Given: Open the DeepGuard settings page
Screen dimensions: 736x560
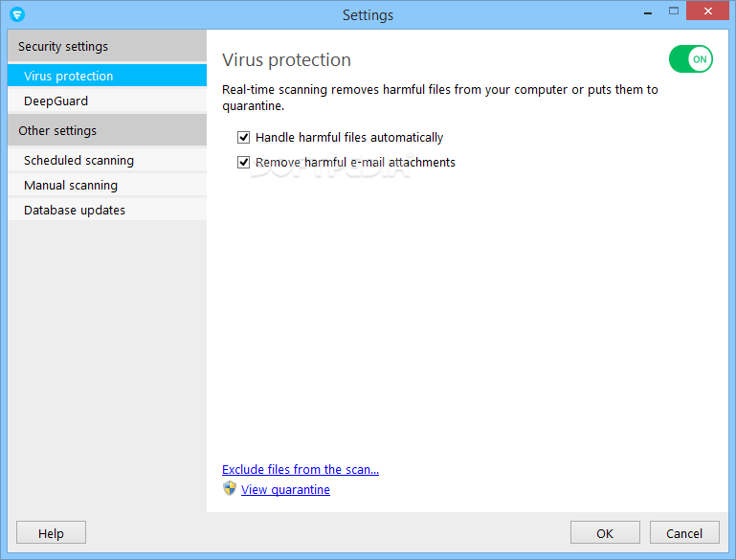Looking at the screenshot, I should coord(107,101).
